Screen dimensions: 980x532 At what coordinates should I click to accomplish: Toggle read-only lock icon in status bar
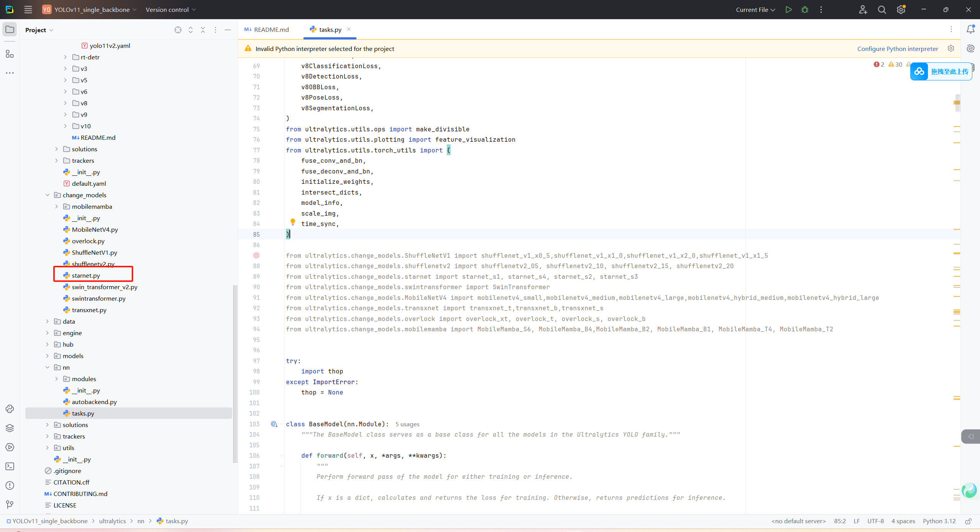point(968,521)
